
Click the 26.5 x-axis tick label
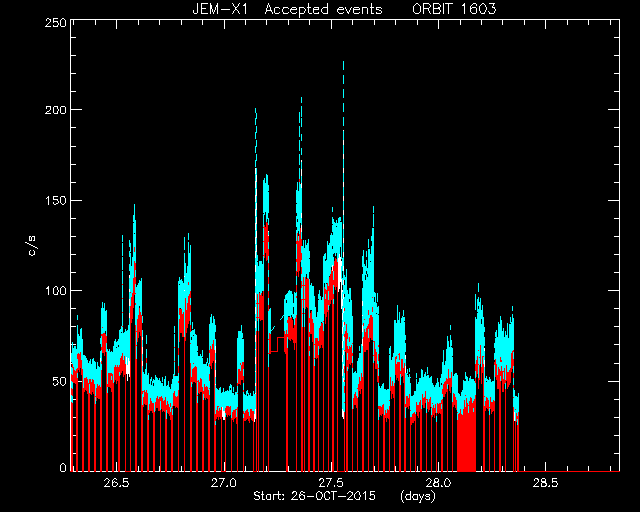[x=116, y=483]
